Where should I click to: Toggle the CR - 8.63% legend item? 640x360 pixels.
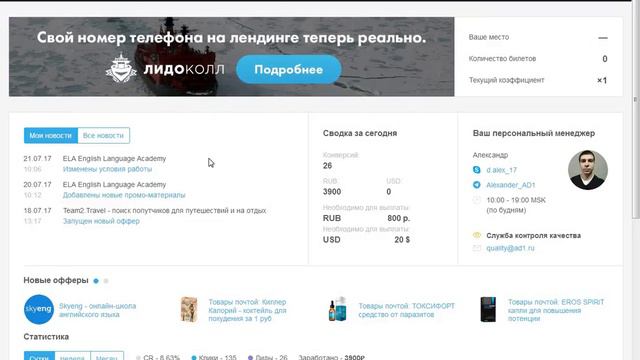point(158,358)
